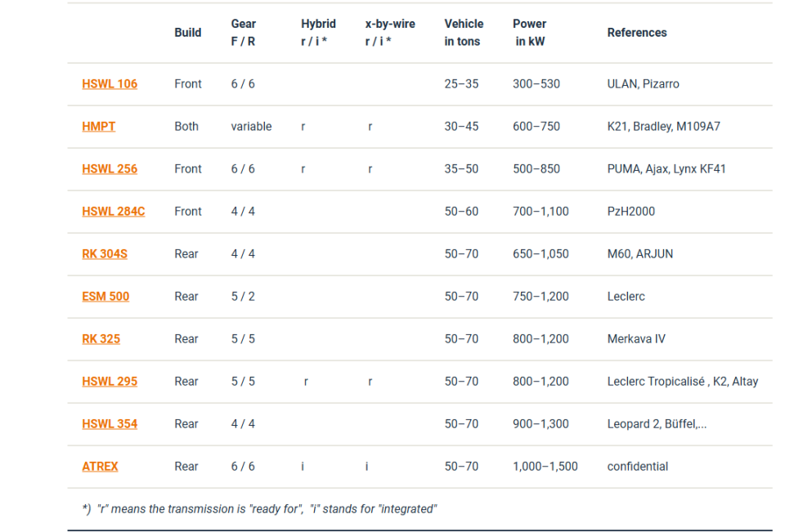Click the footnote explaining 'ready for' and 'integrated'
The width and height of the screenshot is (785, 532).
(260, 509)
